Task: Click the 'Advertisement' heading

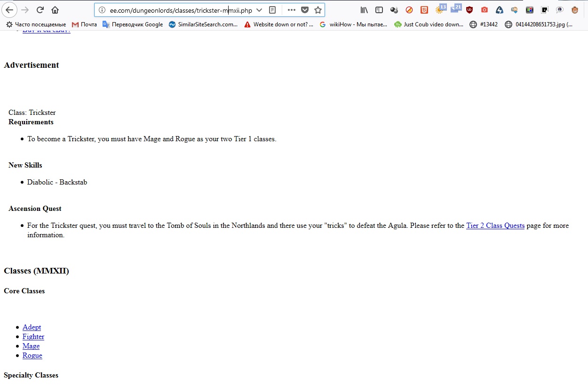Action: (32, 65)
